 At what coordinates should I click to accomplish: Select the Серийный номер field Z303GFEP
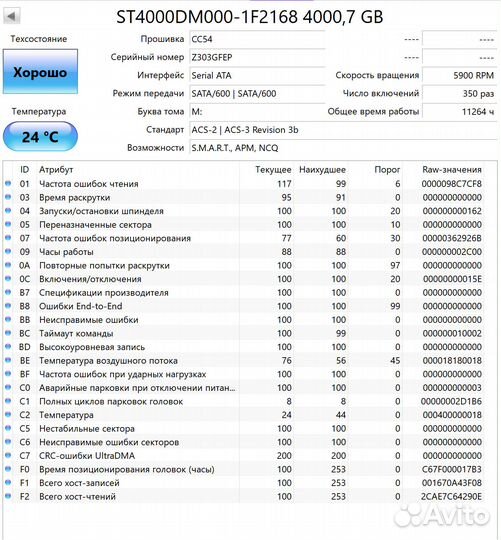[x=257, y=57]
